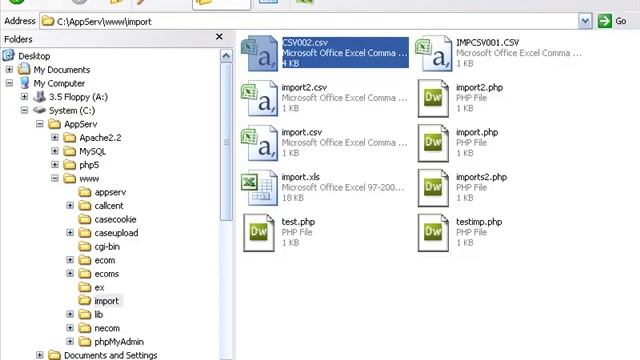
Task: Expand the Apache2.2 tree node
Action: point(55,138)
